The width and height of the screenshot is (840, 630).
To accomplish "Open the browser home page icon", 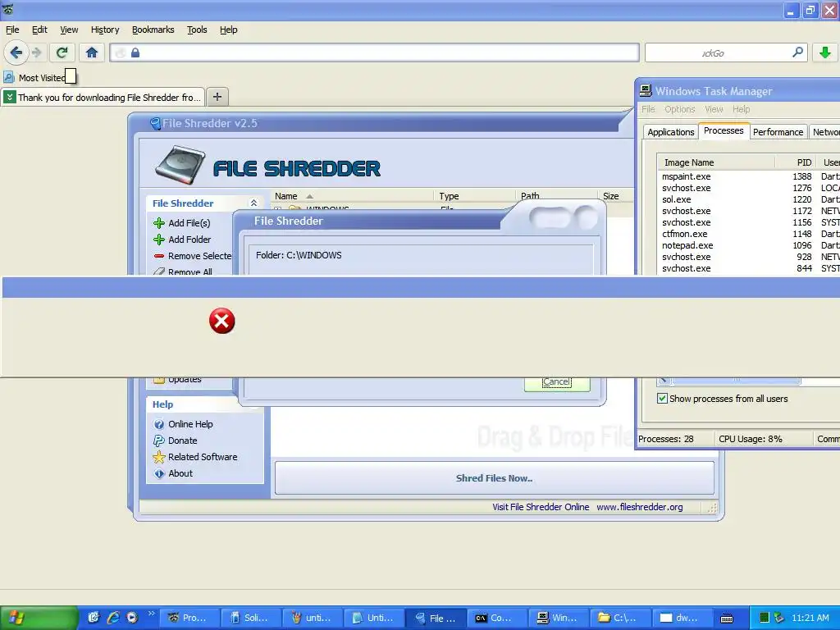I will pyautogui.click(x=92, y=52).
